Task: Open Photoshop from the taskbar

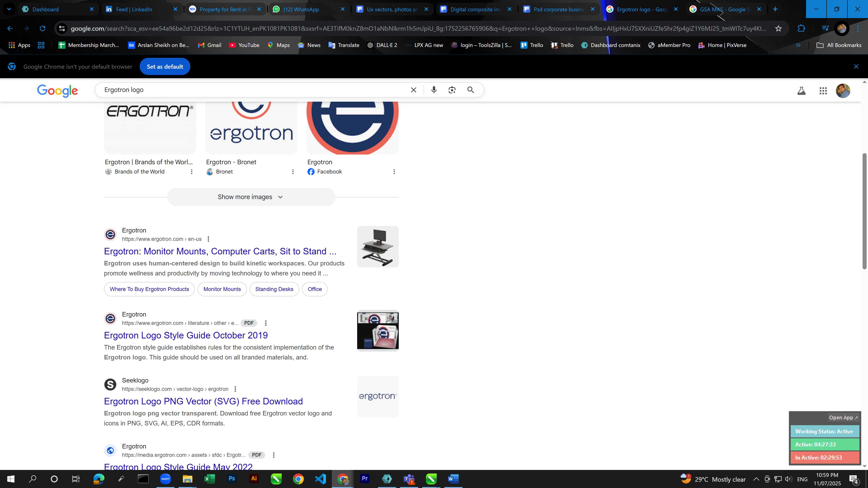Action: (232, 479)
